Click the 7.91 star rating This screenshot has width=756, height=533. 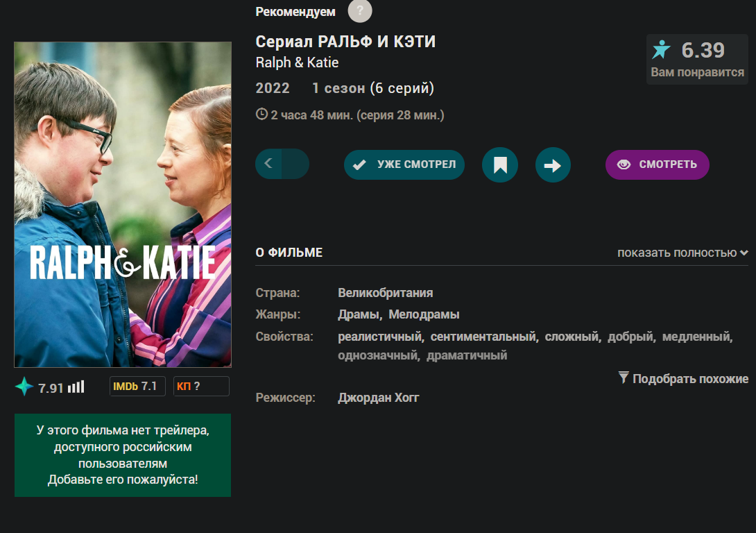[51, 388]
